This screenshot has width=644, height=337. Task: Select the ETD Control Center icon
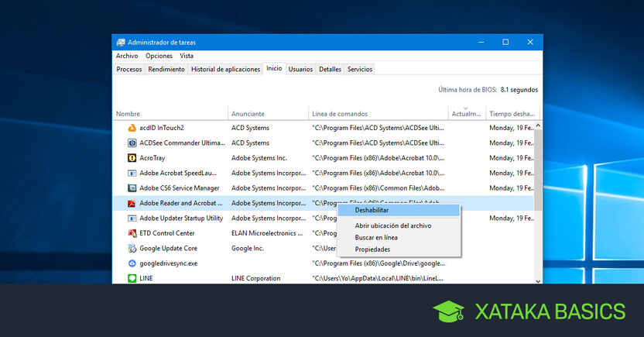point(132,233)
